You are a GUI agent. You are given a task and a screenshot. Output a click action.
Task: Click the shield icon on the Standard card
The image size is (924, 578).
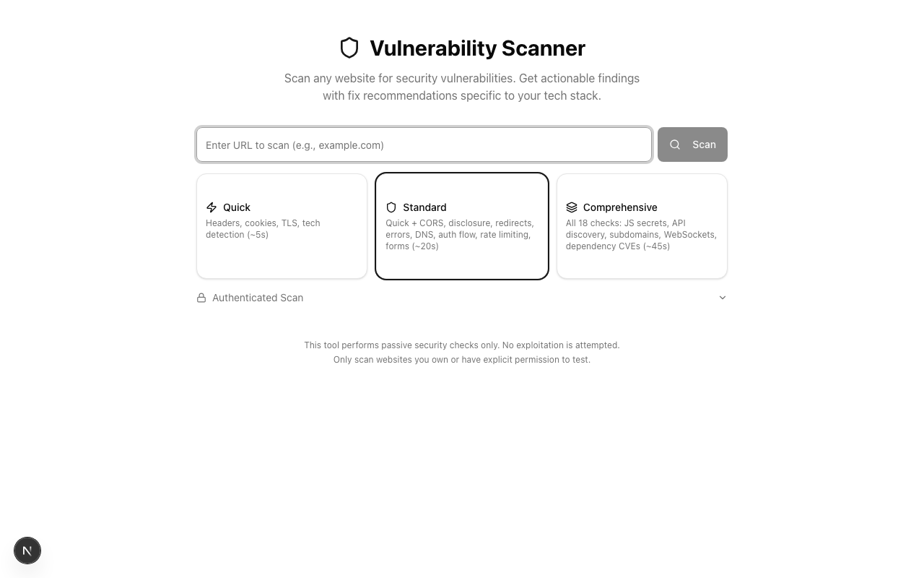(391, 207)
